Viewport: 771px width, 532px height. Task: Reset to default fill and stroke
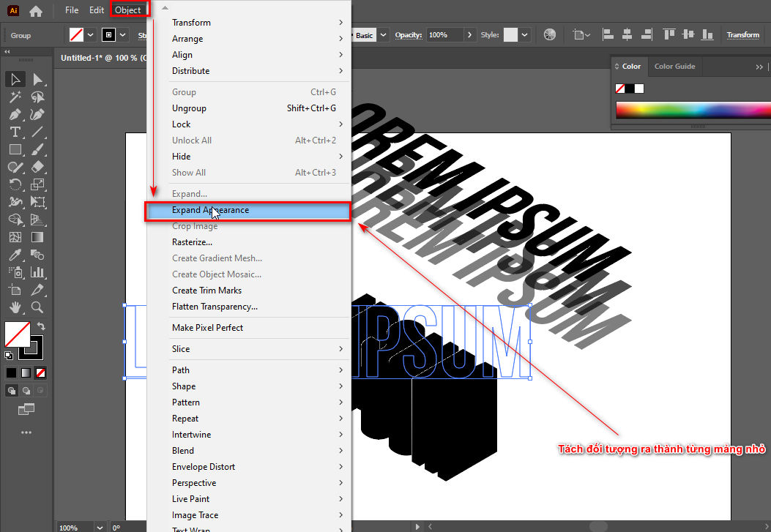9,356
